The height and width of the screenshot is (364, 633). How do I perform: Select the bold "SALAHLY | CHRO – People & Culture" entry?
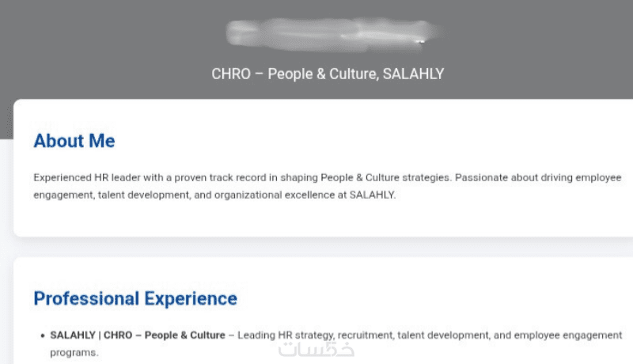coord(138,336)
